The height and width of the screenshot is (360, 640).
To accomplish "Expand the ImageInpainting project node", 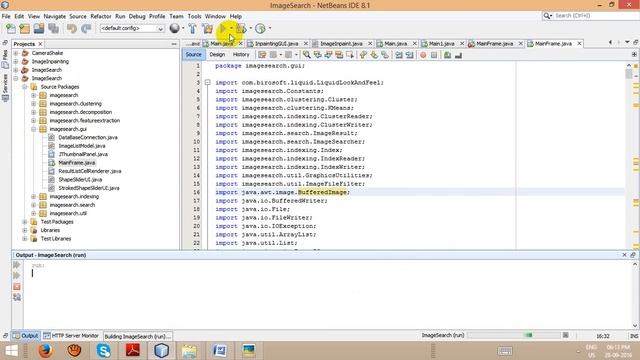I will coord(16,62).
